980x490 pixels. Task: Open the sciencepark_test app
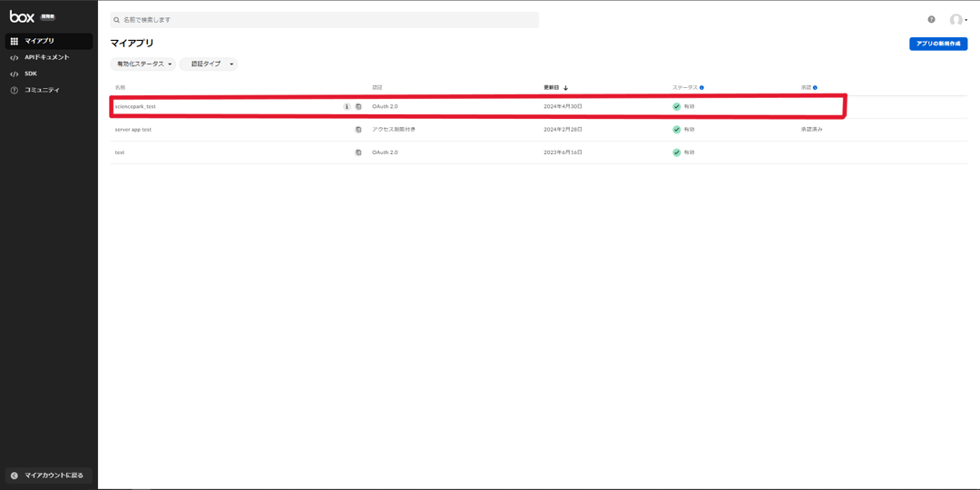pos(135,107)
